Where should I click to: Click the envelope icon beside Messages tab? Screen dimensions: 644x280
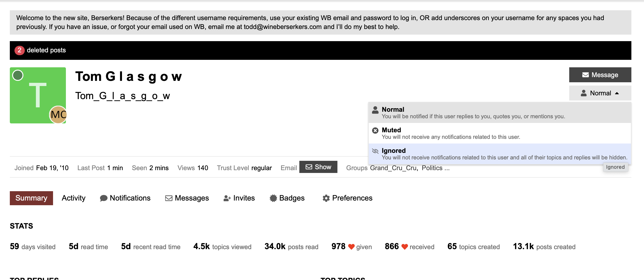169,198
